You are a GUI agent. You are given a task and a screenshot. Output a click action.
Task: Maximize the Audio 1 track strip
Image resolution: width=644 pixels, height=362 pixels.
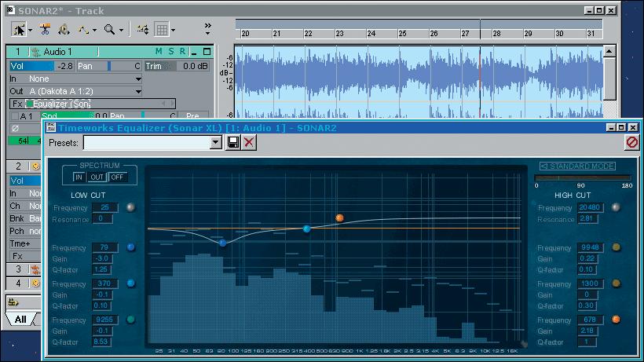pyautogui.click(x=207, y=52)
